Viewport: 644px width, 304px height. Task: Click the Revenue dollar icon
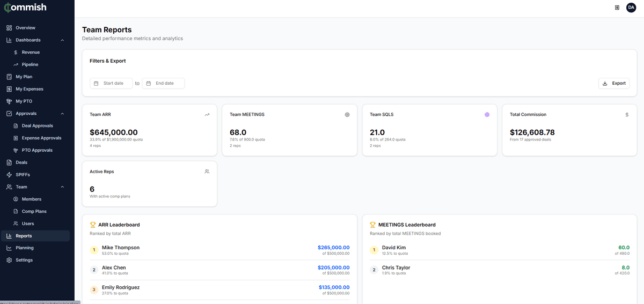pyautogui.click(x=16, y=53)
